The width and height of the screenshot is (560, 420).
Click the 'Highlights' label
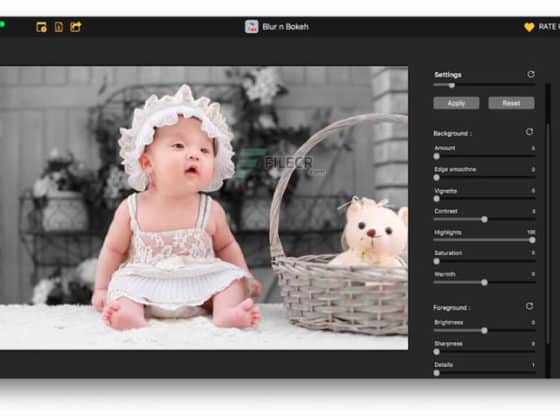448,232
